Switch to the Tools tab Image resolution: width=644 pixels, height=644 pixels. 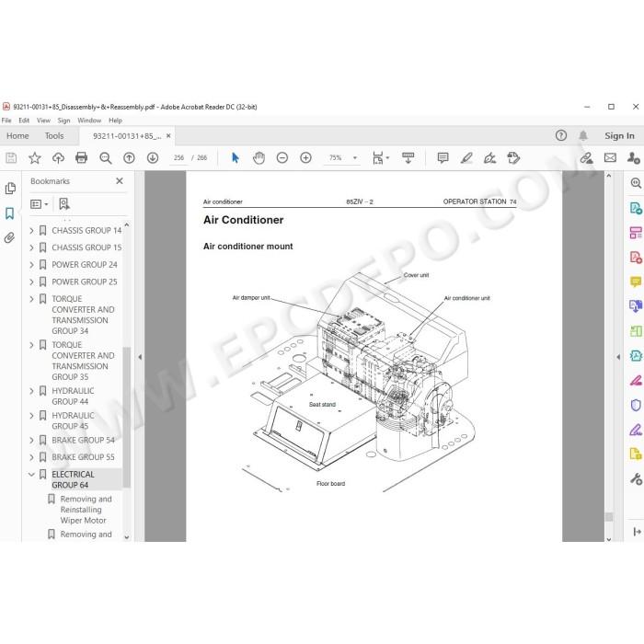(x=54, y=135)
